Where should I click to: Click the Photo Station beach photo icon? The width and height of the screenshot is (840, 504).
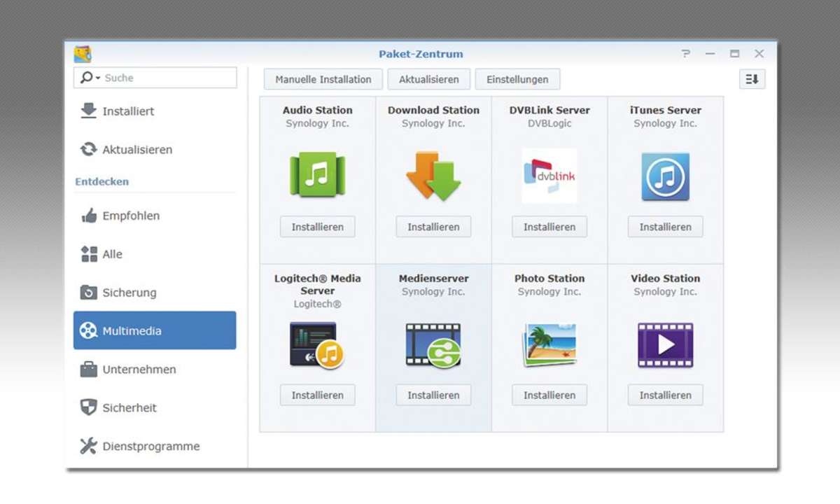click(x=549, y=345)
